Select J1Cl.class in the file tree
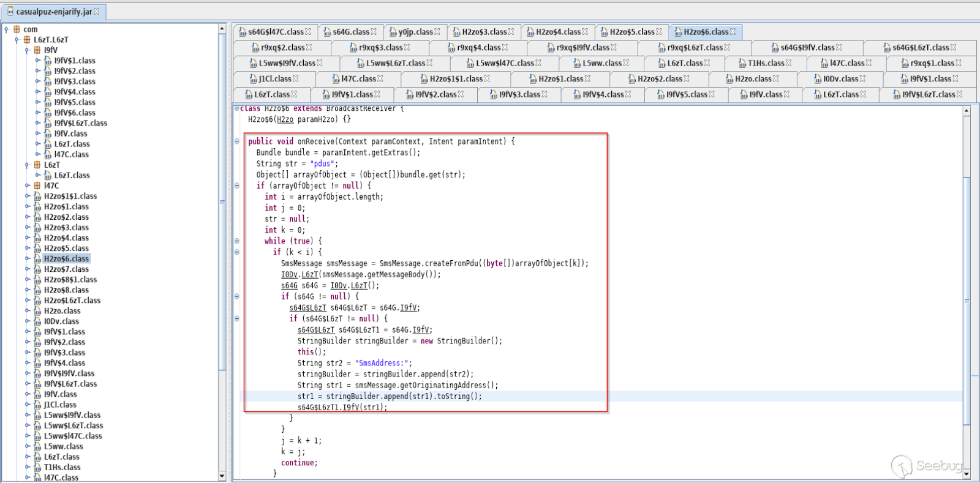Screen dimensions: 980x483 (60, 405)
